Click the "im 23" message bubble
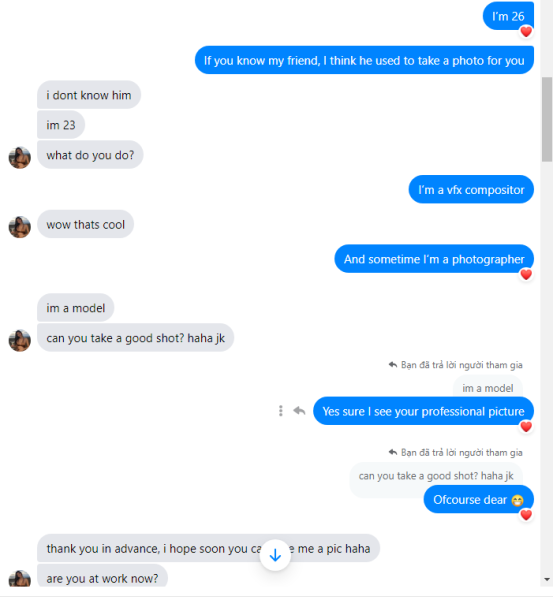Image resolution: width=553 pixels, height=600 pixels. point(61,125)
